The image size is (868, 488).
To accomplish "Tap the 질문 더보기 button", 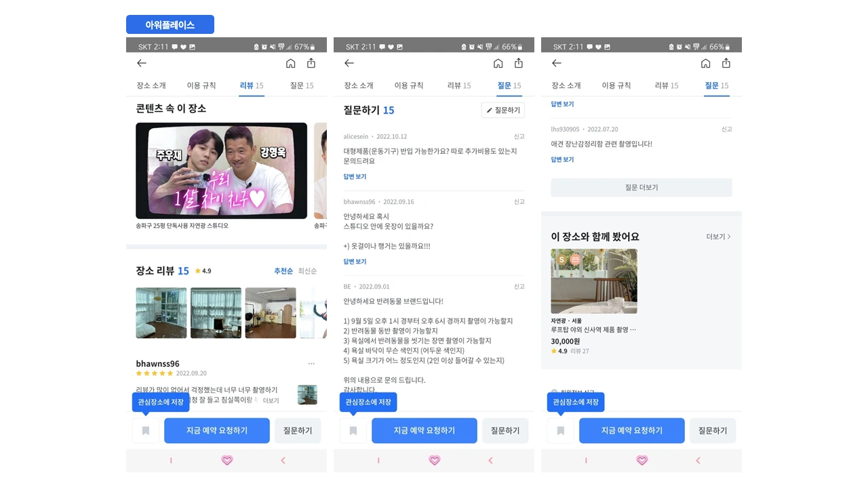I will [641, 187].
